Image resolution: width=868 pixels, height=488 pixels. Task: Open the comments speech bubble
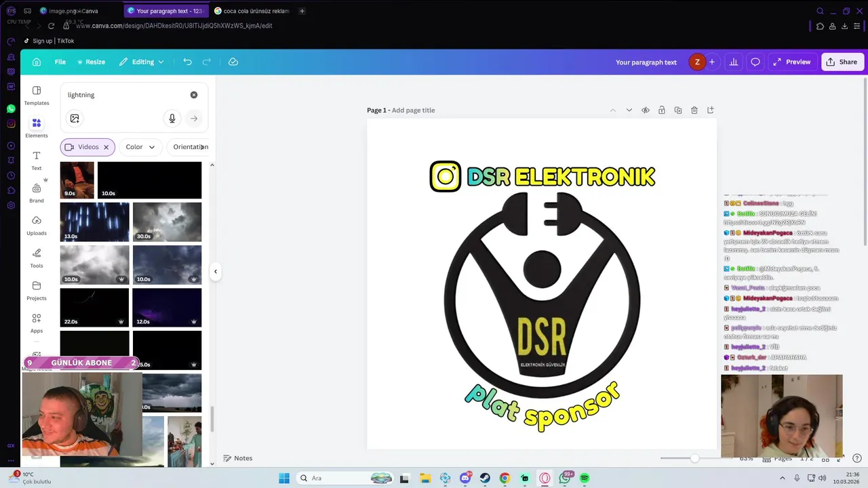755,62
